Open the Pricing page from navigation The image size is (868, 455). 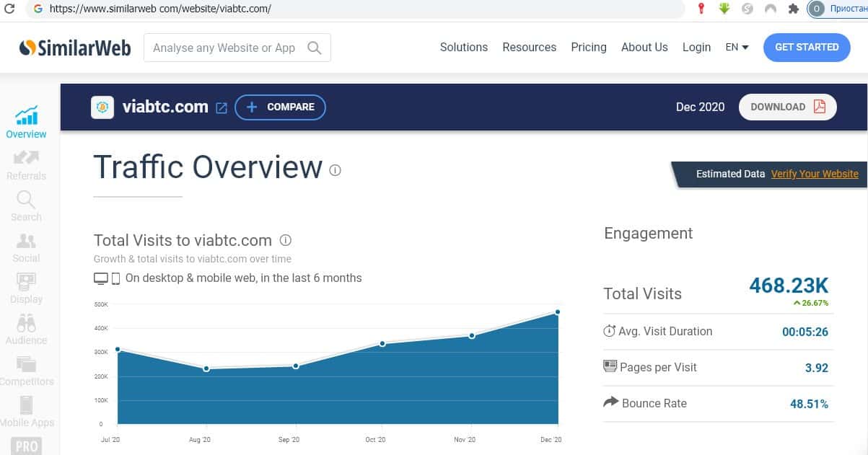pyautogui.click(x=588, y=47)
